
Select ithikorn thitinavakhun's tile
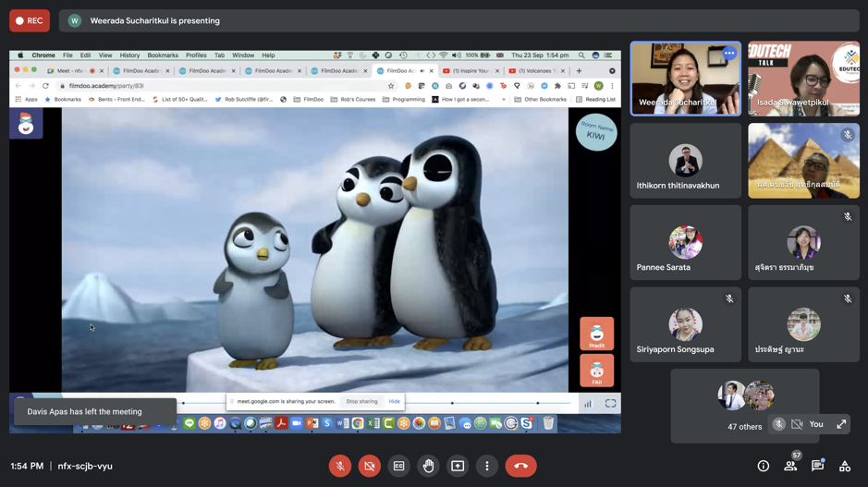pyautogui.click(x=685, y=161)
